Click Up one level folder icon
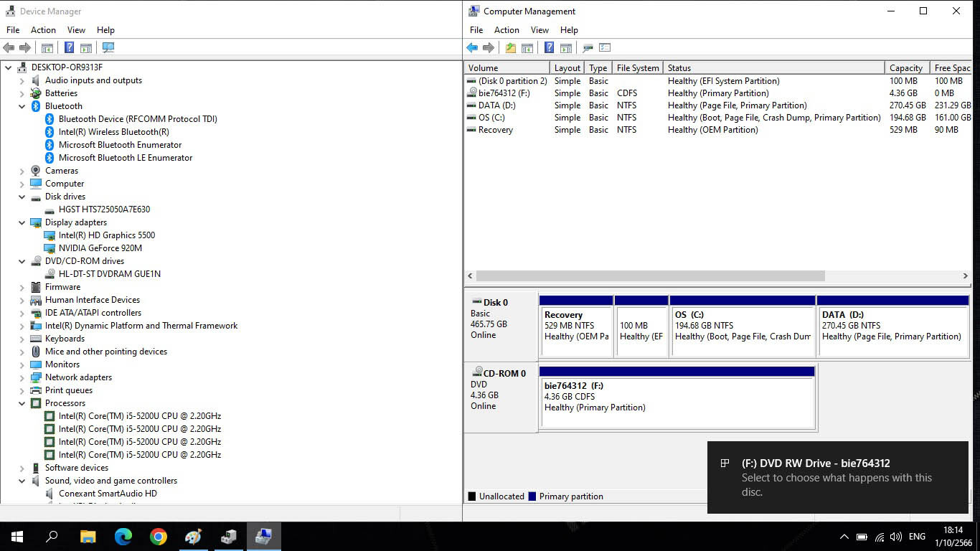The width and height of the screenshot is (980, 551). [x=510, y=48]
